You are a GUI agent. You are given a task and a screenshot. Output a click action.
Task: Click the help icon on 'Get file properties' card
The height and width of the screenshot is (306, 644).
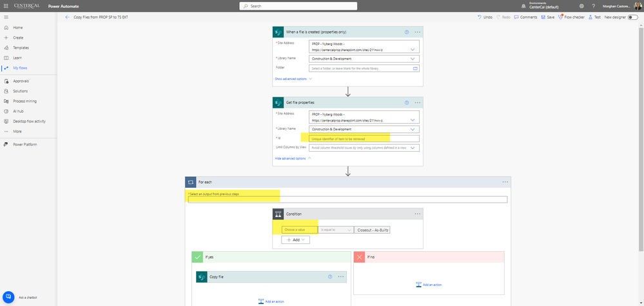(407, 103)
